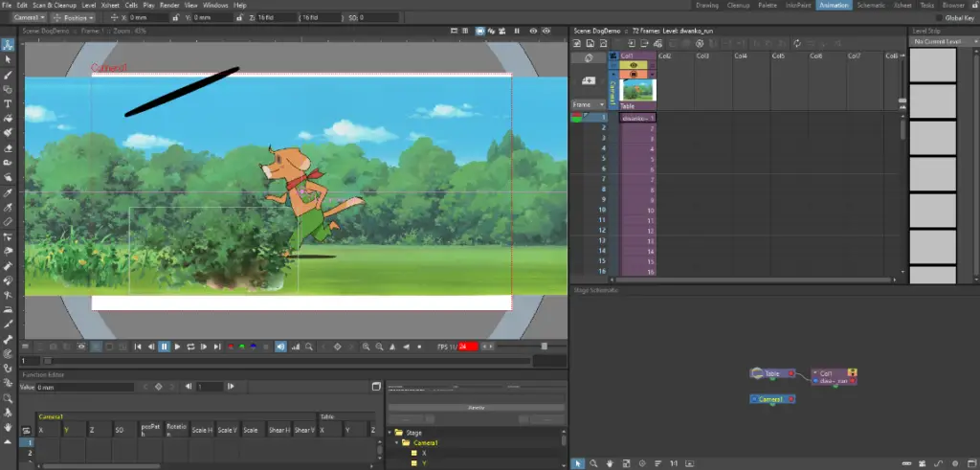Click the viewer snapshot camera icon
980x470 pixels.
(54, 347)
